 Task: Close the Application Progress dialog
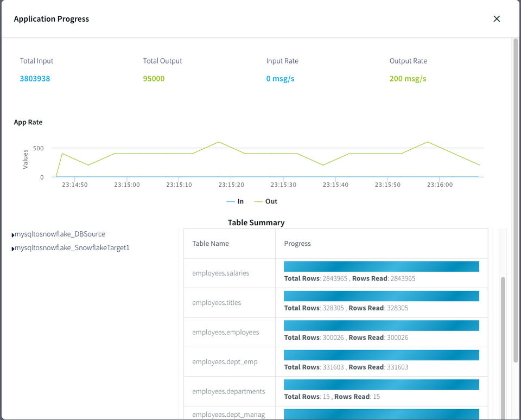coord(497,19)
